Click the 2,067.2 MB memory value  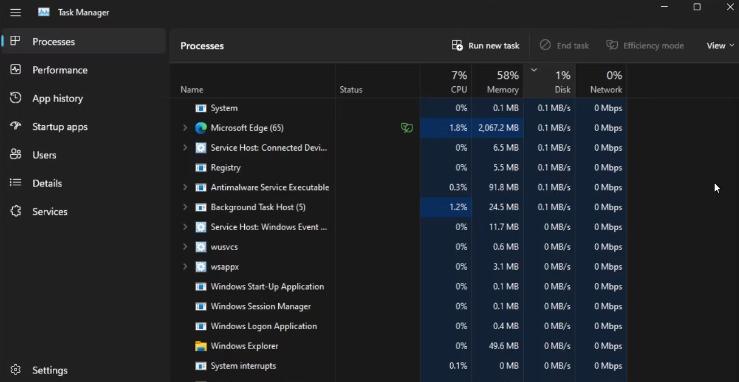(498, 128)
